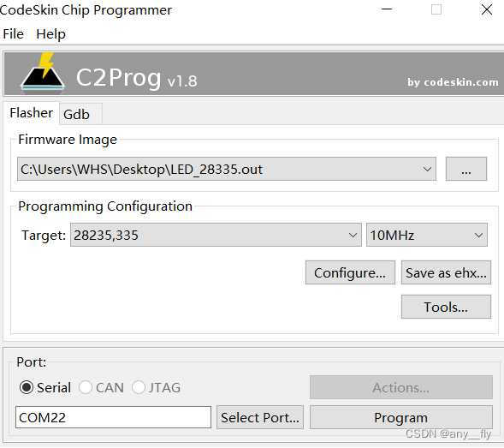Switch to the Flasher tab
The height and width of the screenshot is (448, 504).
tap(31, 113)
